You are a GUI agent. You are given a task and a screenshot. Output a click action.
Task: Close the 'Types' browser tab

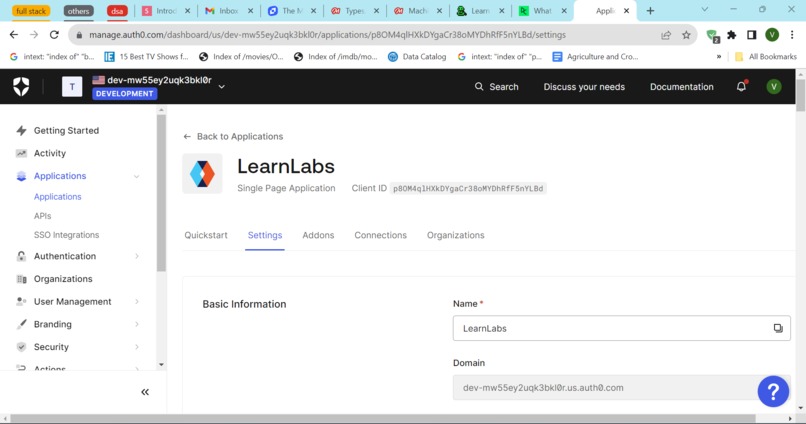376,11
